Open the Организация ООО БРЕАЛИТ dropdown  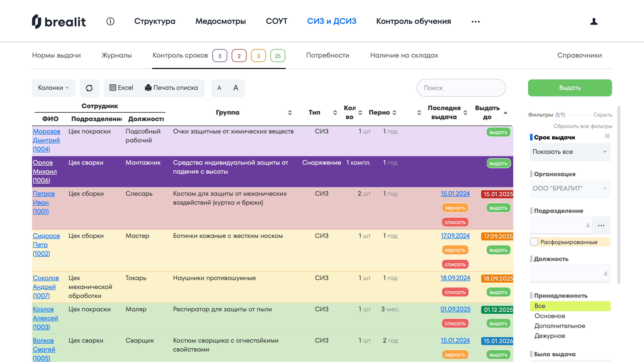click(x=570, y=188)
